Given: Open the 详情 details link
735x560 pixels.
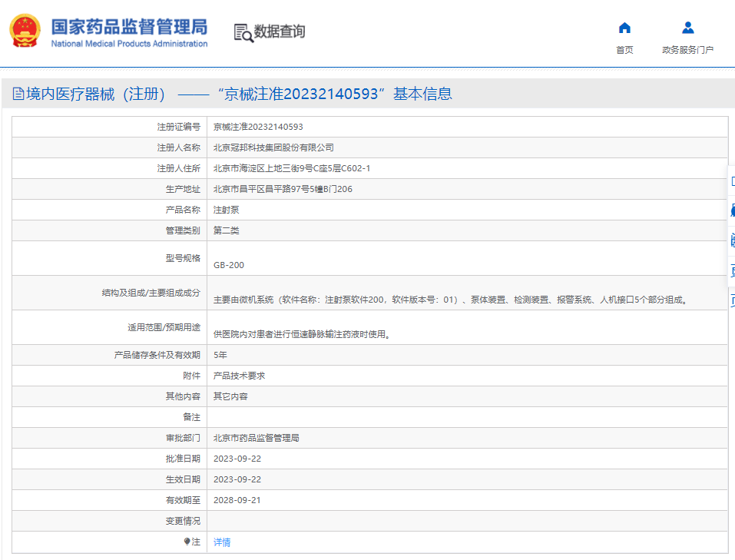Looking at the screenshot, I should [222, 542].
